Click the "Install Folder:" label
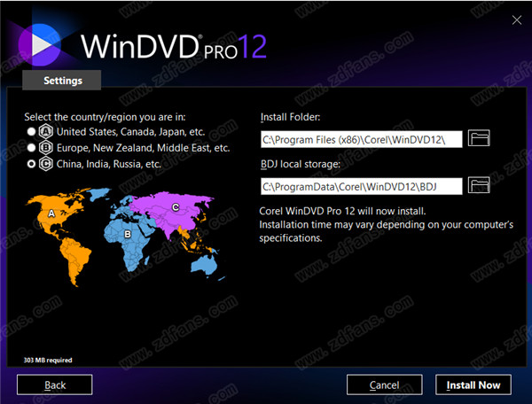 (x=291, y=117)
